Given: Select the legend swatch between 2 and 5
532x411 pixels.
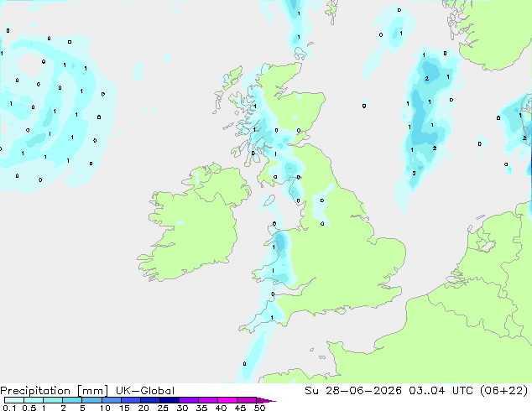Looking at the screenshot, I should [72, 400].
